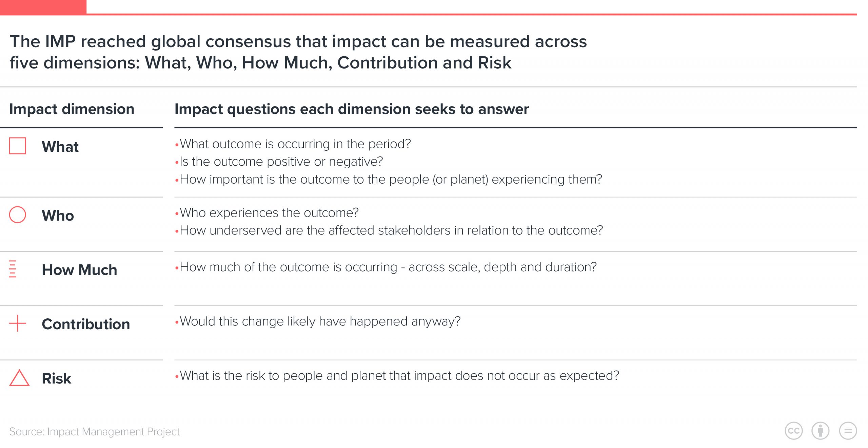Click the plus icon beside Contribution
Image resolution: width=868 pixels, height=448 pixels.
18,323
